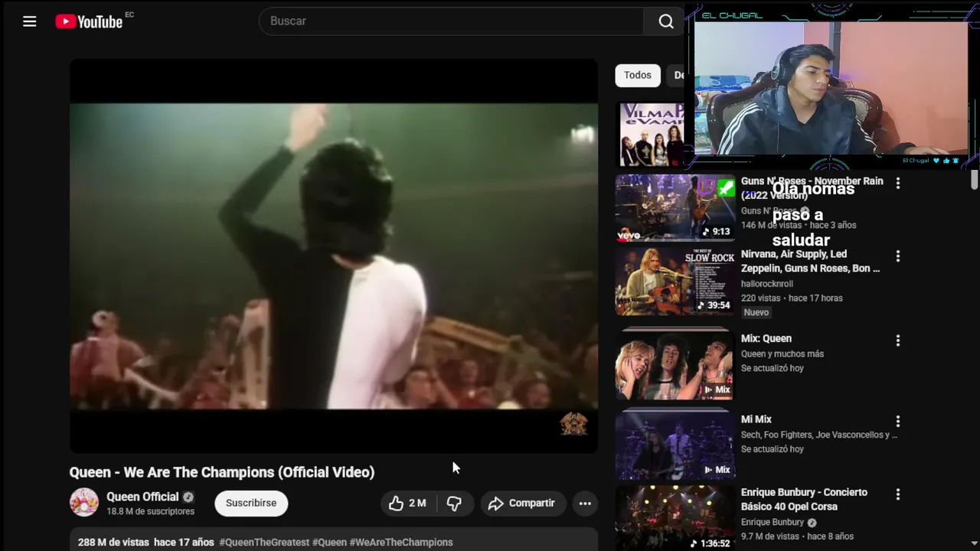Open the #WeAreTheChampions hashtag
Image resolution: width=980 pixels, height=551 pixels.
(401, 542)
